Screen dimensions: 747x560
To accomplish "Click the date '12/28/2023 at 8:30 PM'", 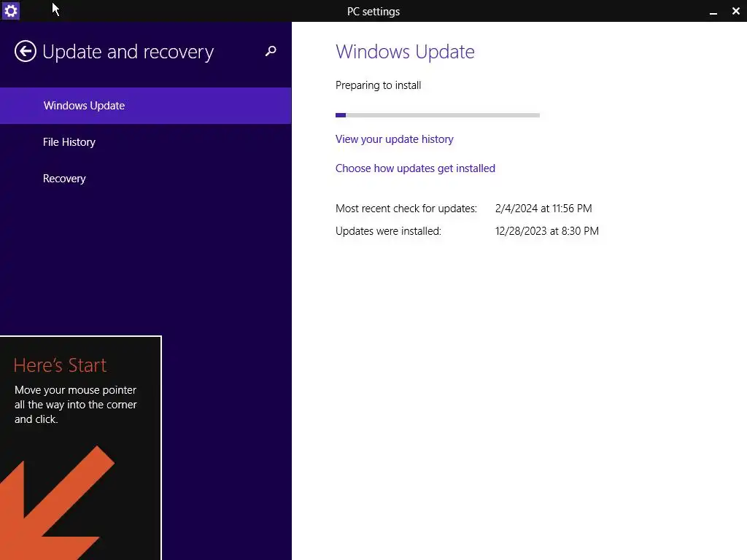I will click(547, 231).
